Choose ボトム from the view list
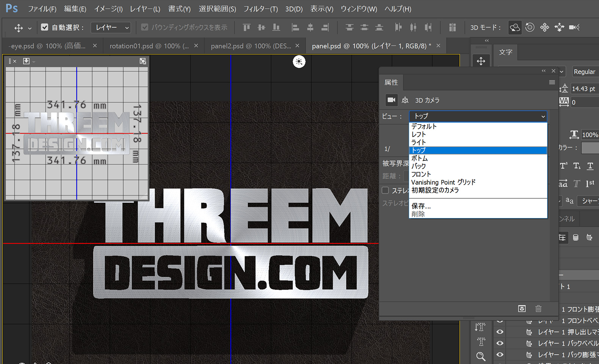 [478, 158]
